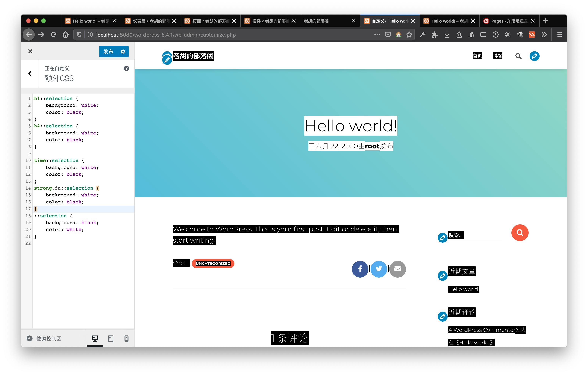Screen dimensions: 588x375
Task: Switch to 仪表盘 dashboard tab
Action: [x=150, y=21]
